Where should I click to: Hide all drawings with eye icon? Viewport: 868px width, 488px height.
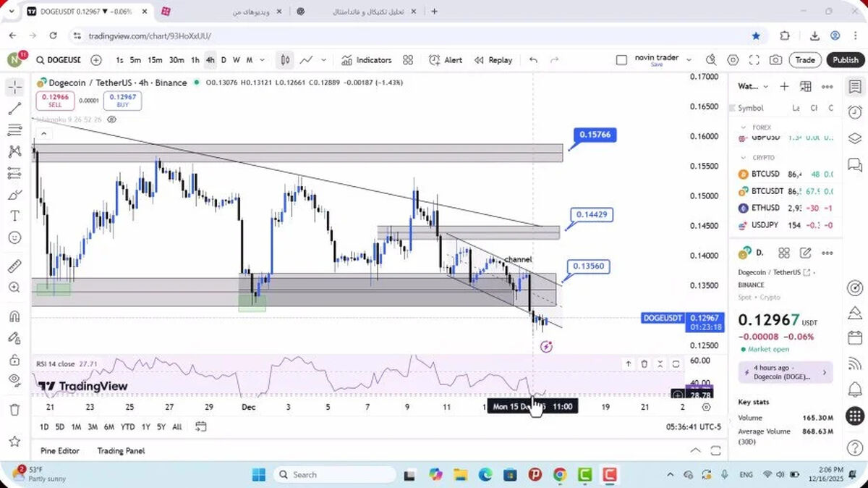14,380
